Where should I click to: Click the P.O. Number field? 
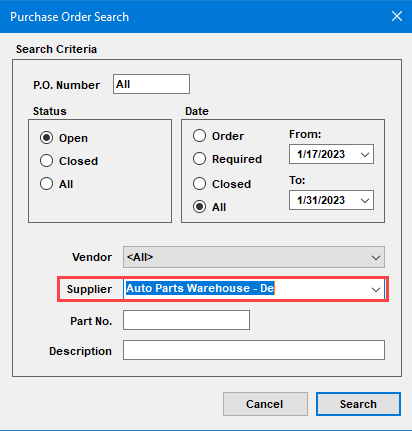[x=151, y=84]
